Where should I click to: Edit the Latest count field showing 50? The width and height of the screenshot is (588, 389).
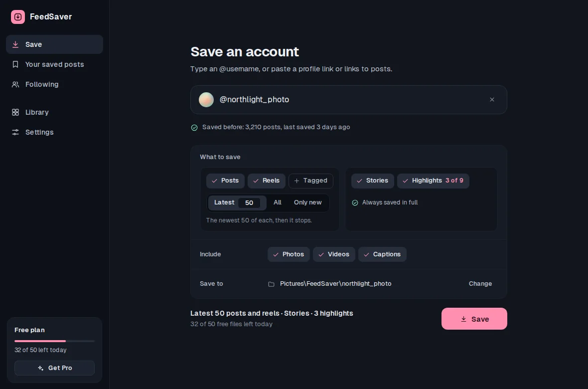(x=249, y=203)
